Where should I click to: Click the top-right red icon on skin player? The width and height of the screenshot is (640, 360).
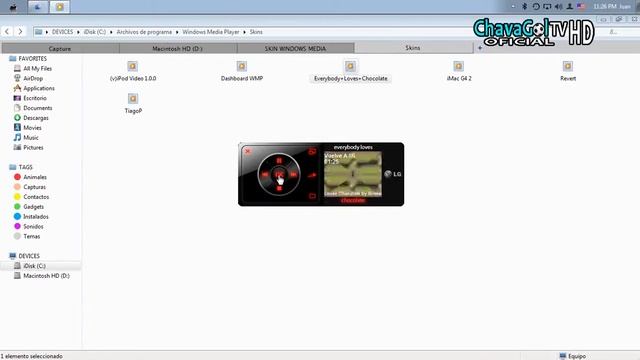[312, 151]
